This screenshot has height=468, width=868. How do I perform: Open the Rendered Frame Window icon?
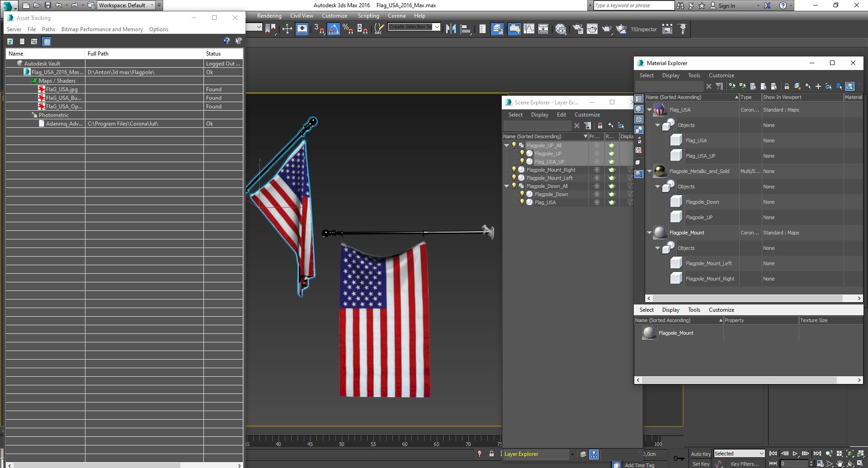click(592, 29)
